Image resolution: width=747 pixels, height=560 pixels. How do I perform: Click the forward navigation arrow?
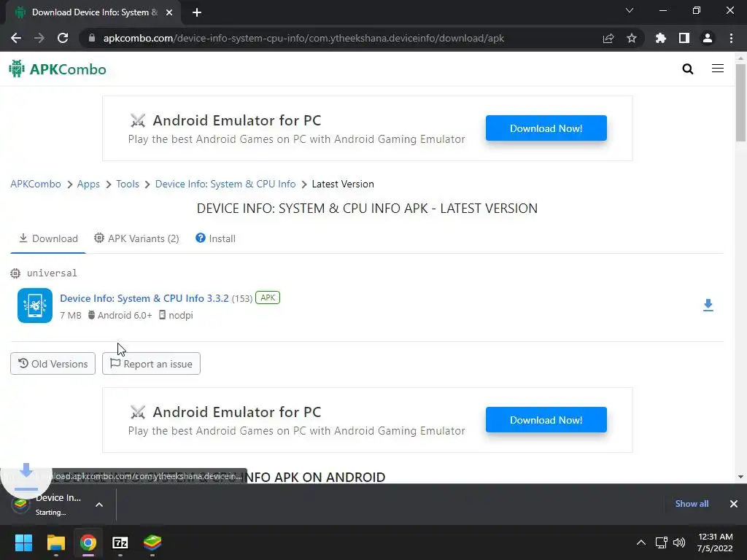[39, 38]
